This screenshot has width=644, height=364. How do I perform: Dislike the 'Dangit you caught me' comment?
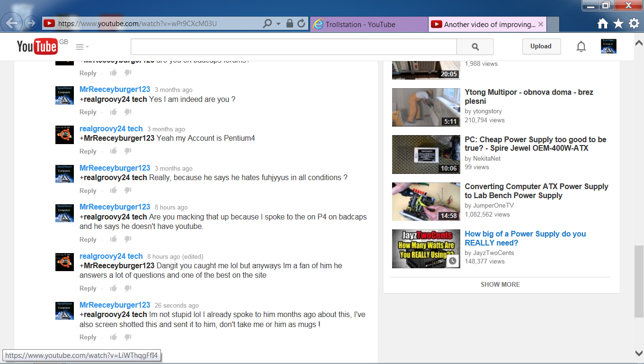tap(127, 289)
